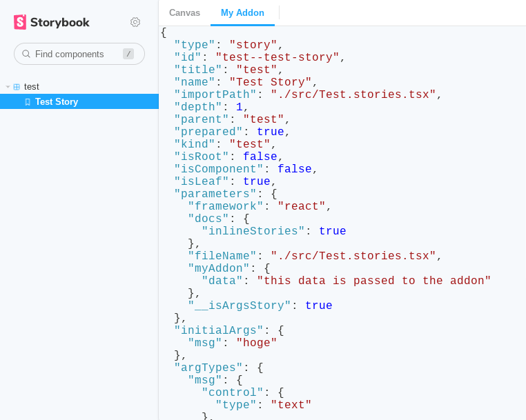Image resolution: width=526 pixels, height=420 pixels.
Task: Click the "story" type value
Action: tap(253, 45)
